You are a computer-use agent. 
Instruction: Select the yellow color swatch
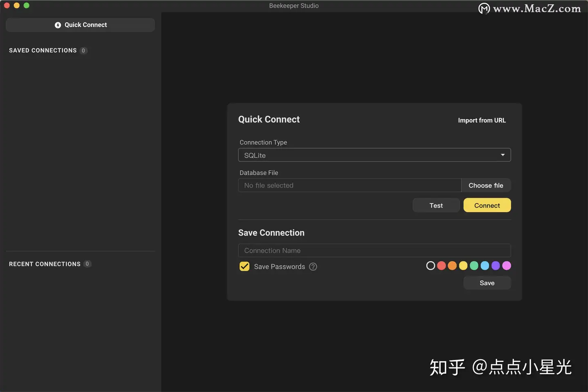[x=463, y=266]
